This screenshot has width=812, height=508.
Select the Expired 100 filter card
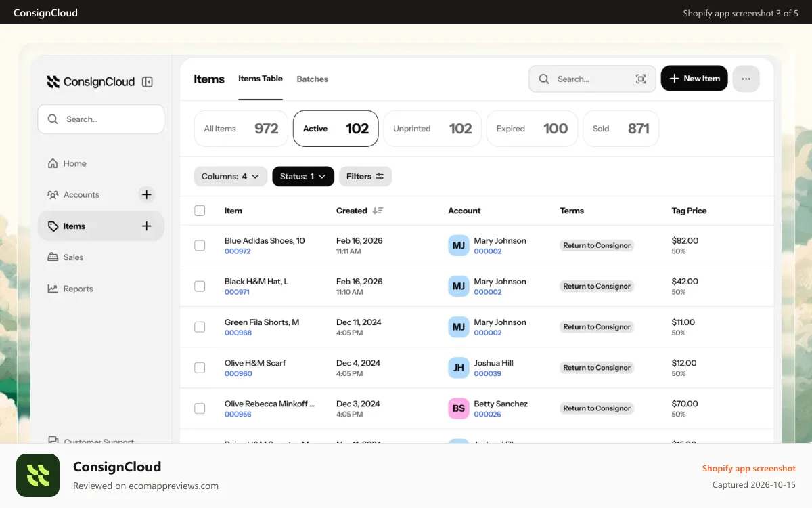tap(532, 129)
